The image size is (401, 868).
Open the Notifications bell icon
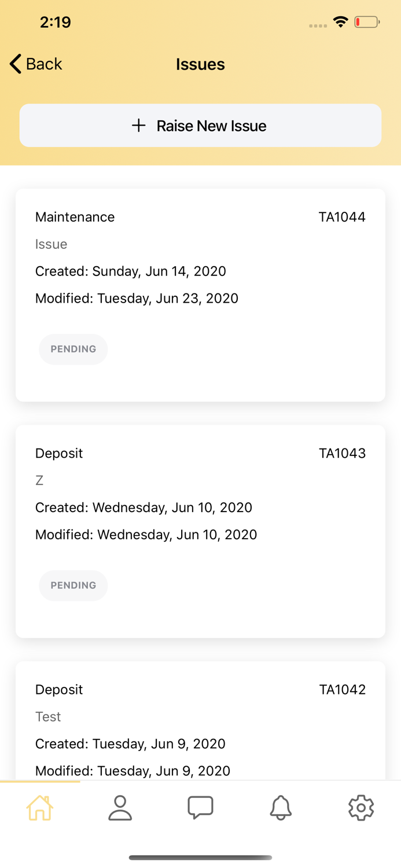pos(281,808)
